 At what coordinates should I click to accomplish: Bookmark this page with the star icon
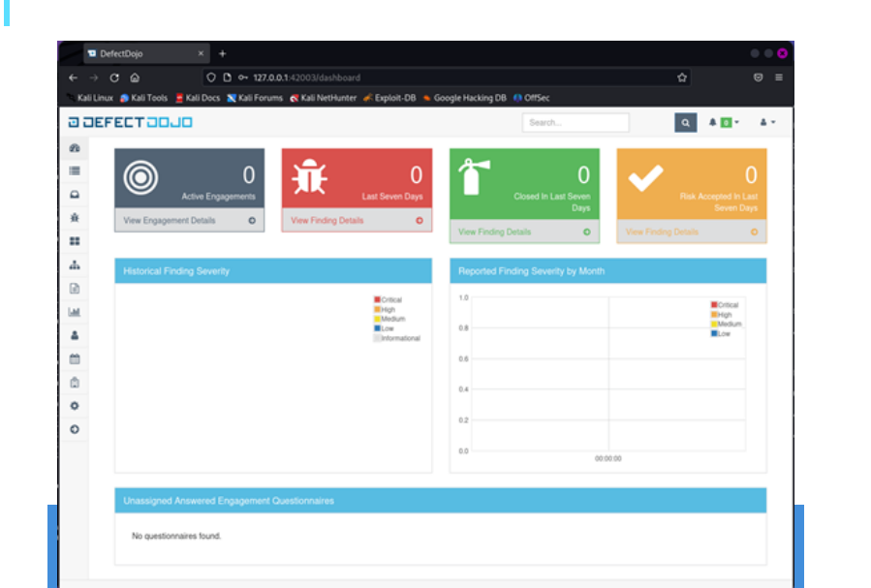pos(682,77)
